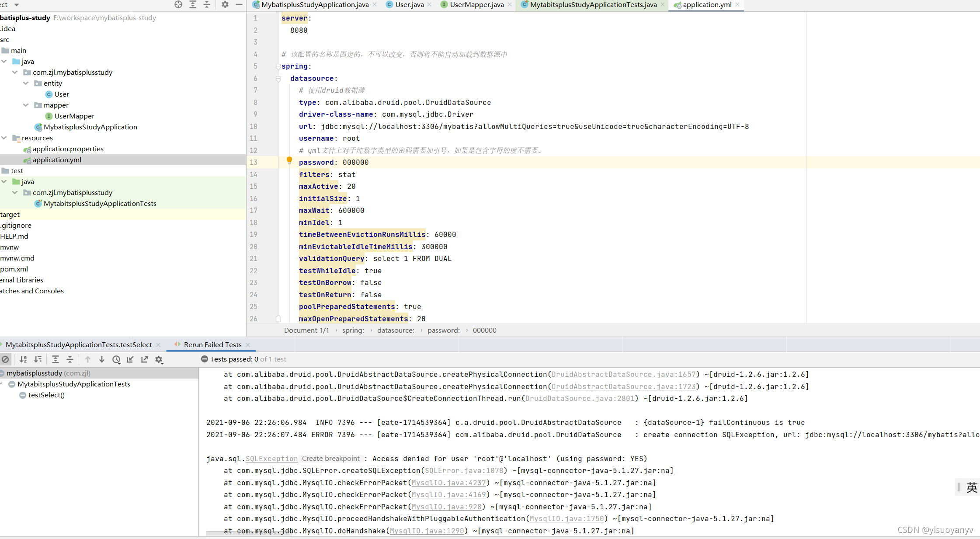Image resolution: width=980 pixels, height=539 pixels.
Task: Switch to MytabitsplusStudyApplicationTests.java tab
Action: [593, 4]
